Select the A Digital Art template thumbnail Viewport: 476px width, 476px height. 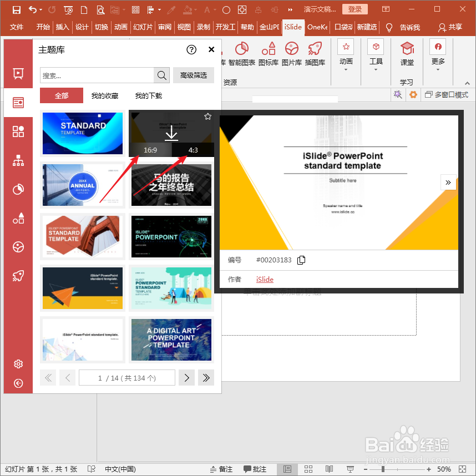[171, 340]
